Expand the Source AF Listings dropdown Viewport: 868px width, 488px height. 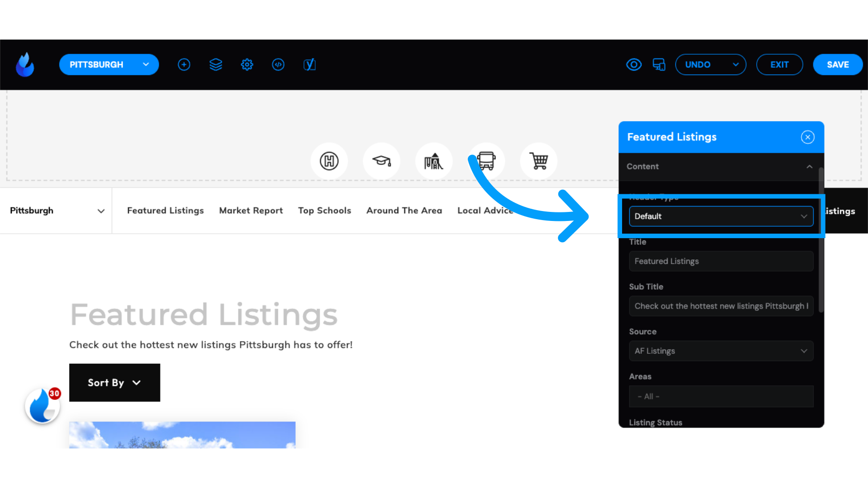point(721,350)
